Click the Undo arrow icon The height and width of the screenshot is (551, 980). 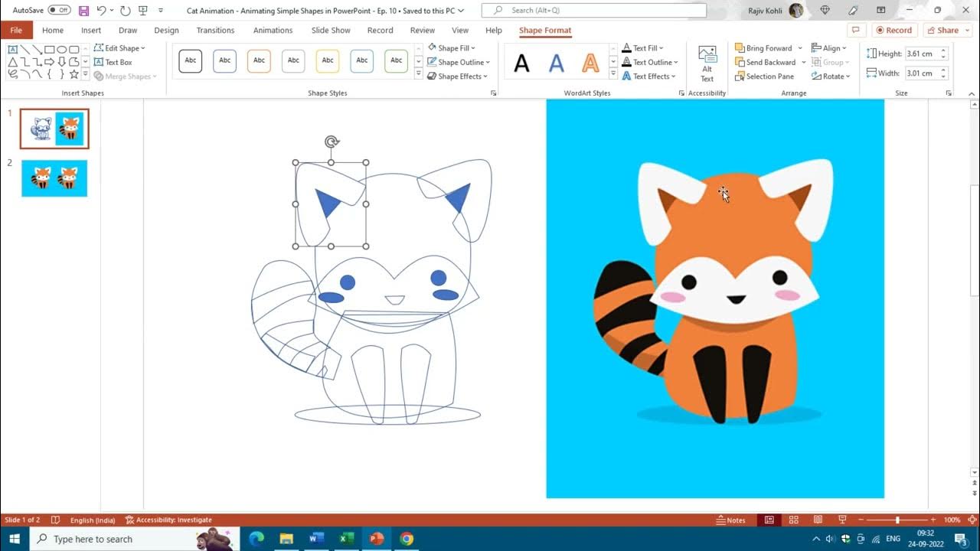click(101, 11)
